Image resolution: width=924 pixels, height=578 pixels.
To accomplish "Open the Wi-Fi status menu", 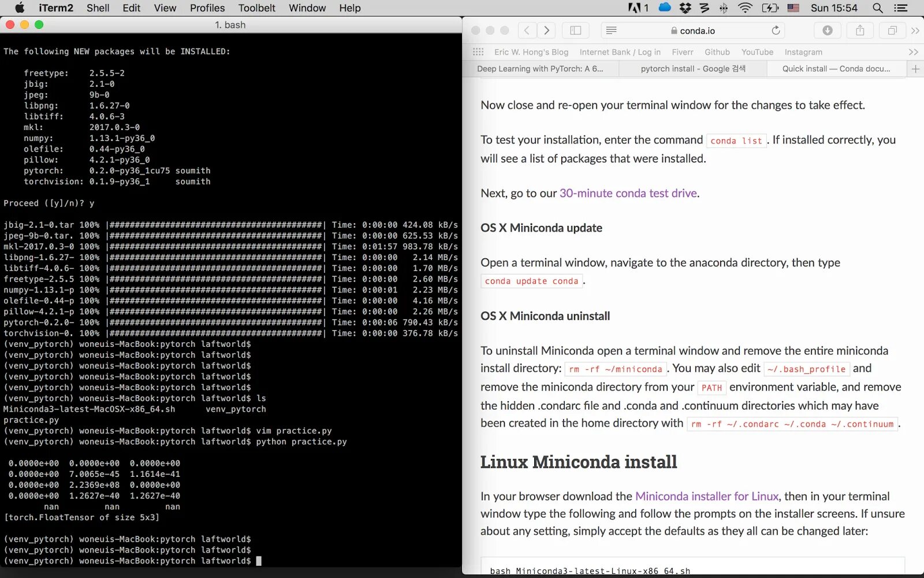I will 745,8.
